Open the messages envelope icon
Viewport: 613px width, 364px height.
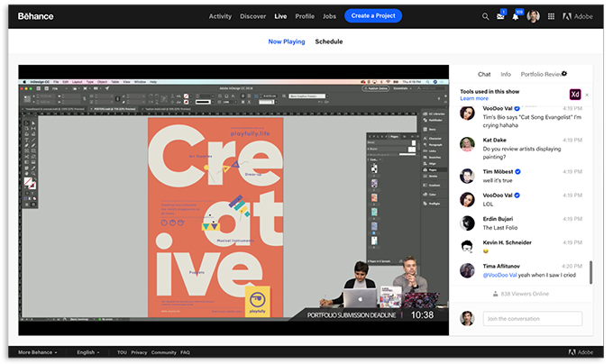point(500,16)
